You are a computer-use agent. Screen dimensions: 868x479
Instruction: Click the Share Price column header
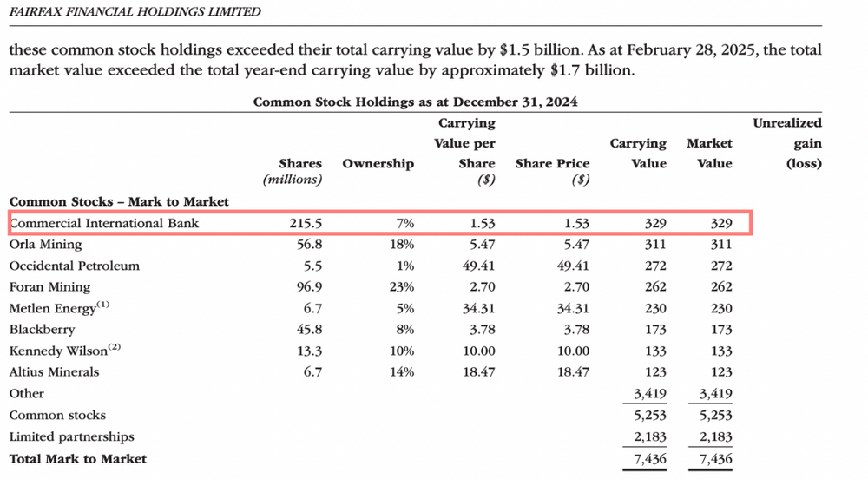click(552, 171)
